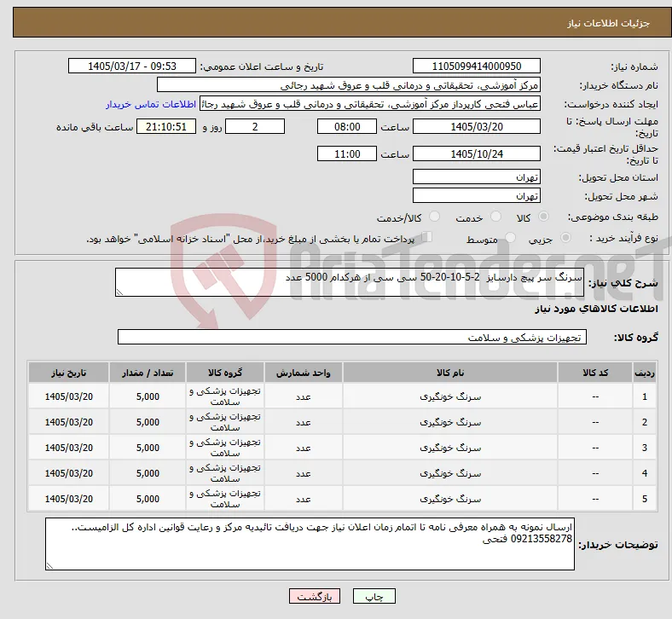Click the نام کالا column header
This screenshot has height=619, width=672.
point(450,373)
